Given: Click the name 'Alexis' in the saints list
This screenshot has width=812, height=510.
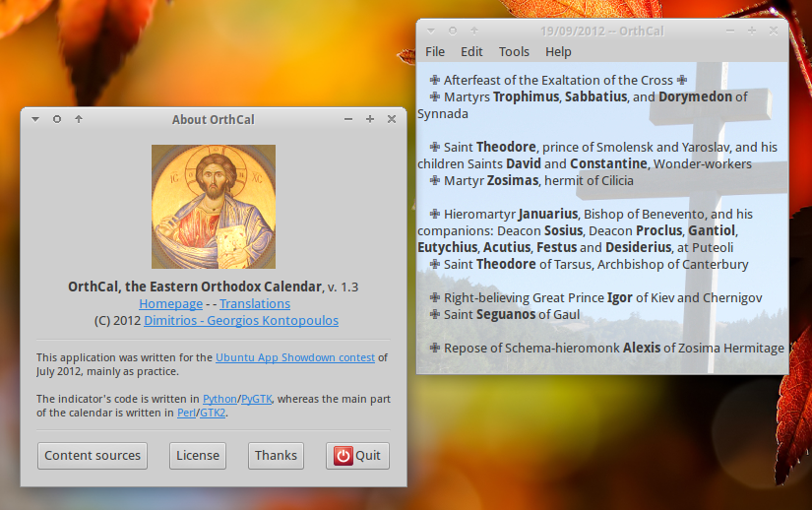Looking at the screenshot, I should click(x=642, y=348).
